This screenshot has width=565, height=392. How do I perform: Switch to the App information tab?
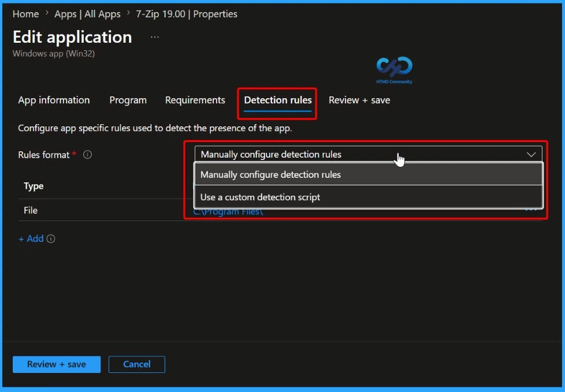(54, 100)
